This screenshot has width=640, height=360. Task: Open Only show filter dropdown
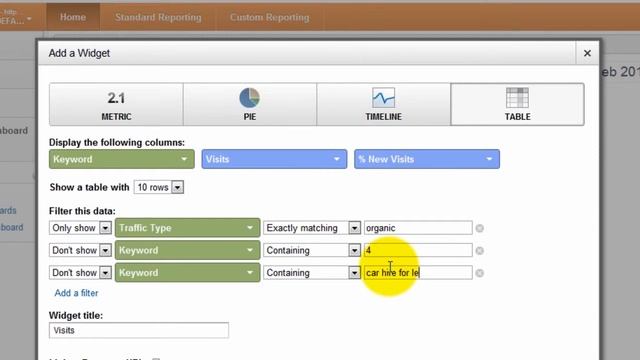pos(80,228)
